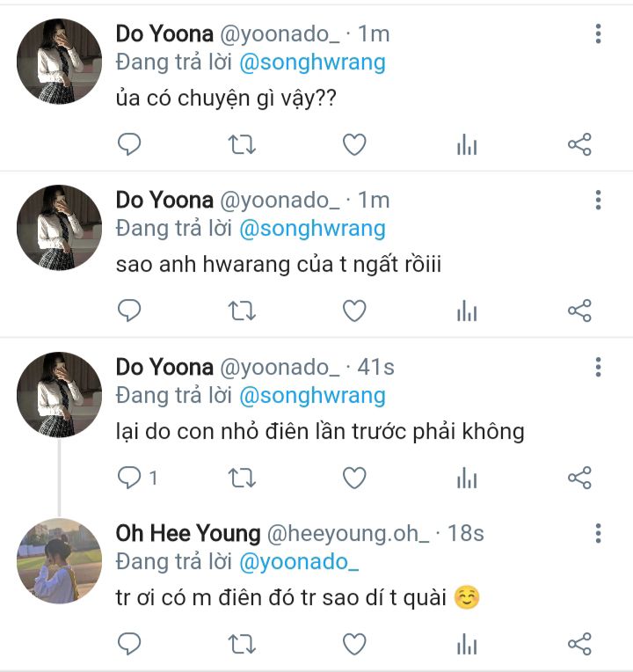633x672 pixels.
Task: Share the "sao anh hwarang" tweet
Action: pyautogui.click(x=579, y=311)
